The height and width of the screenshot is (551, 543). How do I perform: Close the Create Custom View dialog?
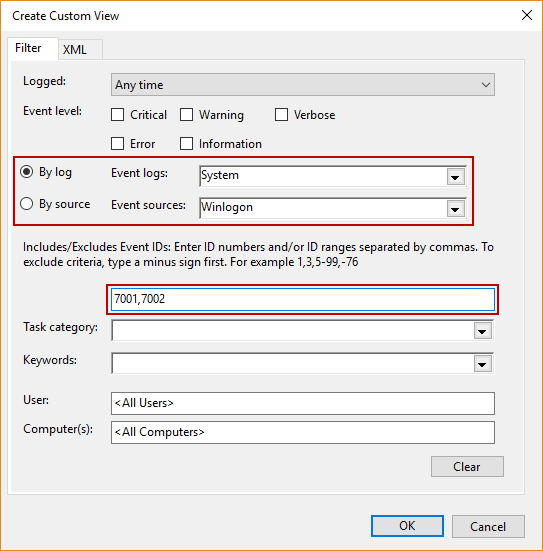526,15
